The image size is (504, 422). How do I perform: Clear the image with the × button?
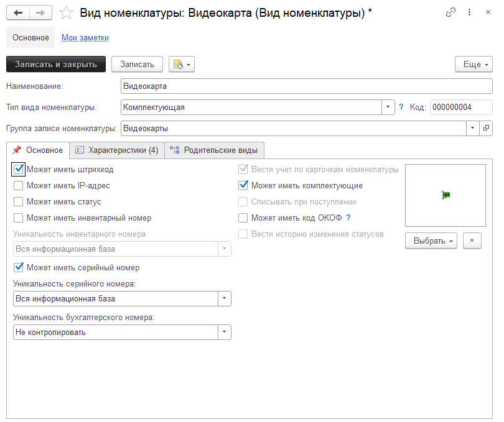point(472,241)
